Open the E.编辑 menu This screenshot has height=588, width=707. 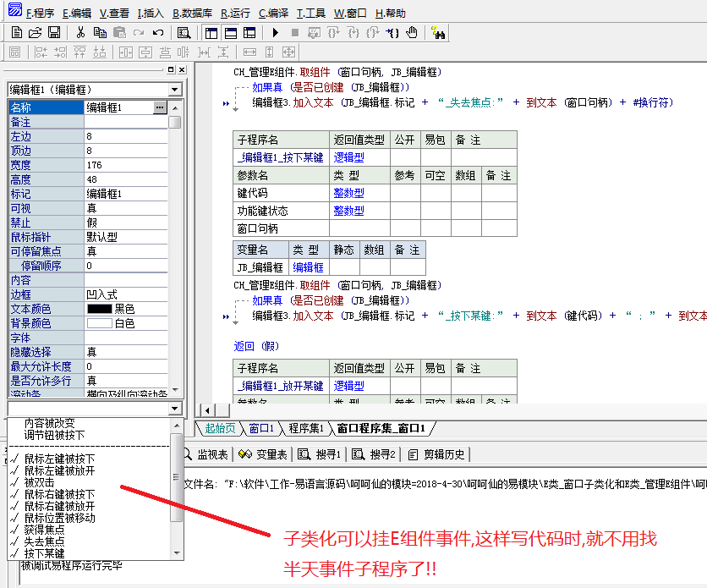(77, 14)
